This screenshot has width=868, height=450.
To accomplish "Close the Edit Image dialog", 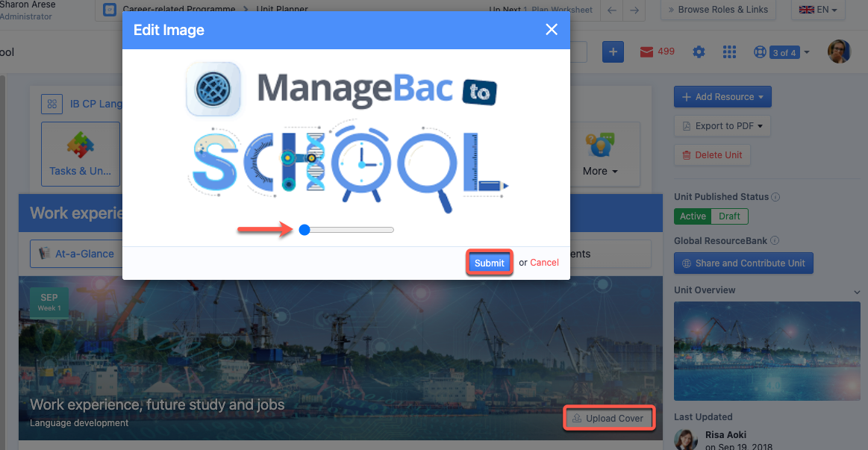I will (x=552, y=29).
